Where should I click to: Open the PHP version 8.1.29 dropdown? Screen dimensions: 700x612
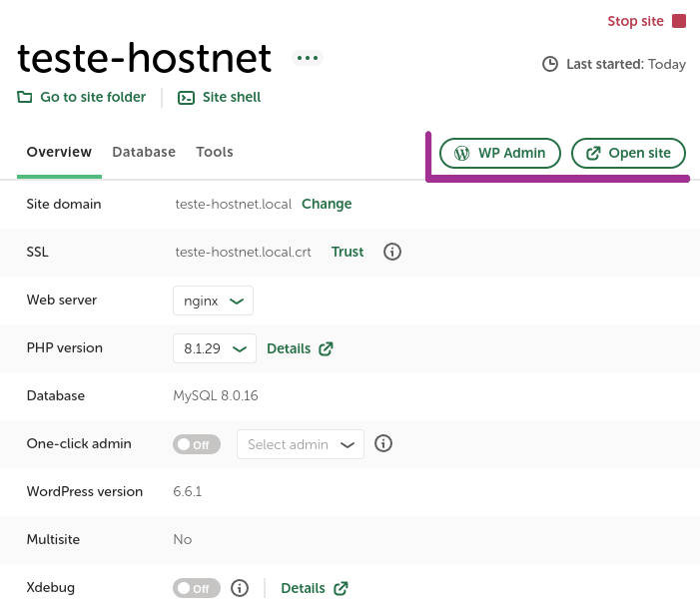pyautogui.click(x=215, y=348)
